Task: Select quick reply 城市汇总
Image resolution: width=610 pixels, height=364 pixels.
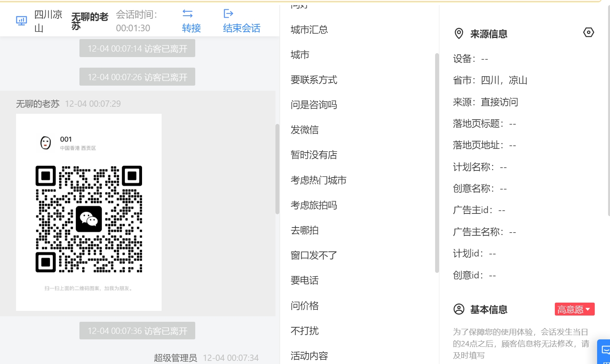Action: [309, 30]
